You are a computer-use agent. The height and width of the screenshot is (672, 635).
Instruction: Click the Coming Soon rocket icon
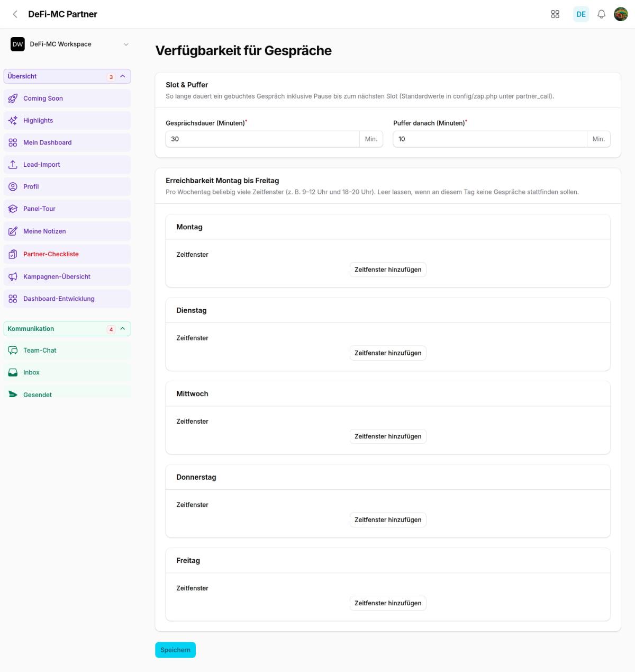pyautogui.click(x=13, y=98)
